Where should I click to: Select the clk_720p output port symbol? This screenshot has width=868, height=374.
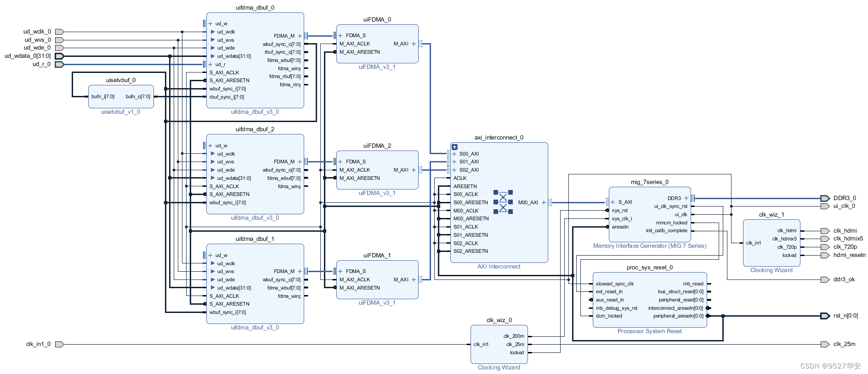[x=825, y=247]
